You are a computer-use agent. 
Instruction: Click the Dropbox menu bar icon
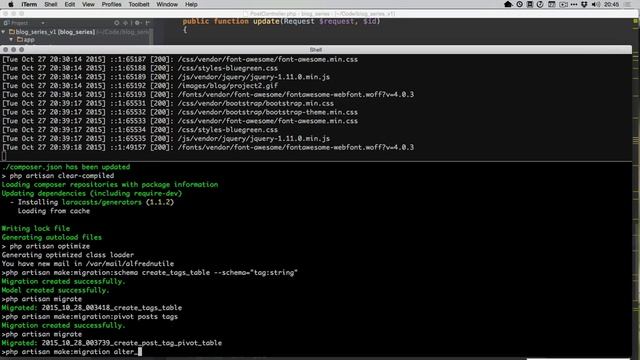click(x=584, y=4)
